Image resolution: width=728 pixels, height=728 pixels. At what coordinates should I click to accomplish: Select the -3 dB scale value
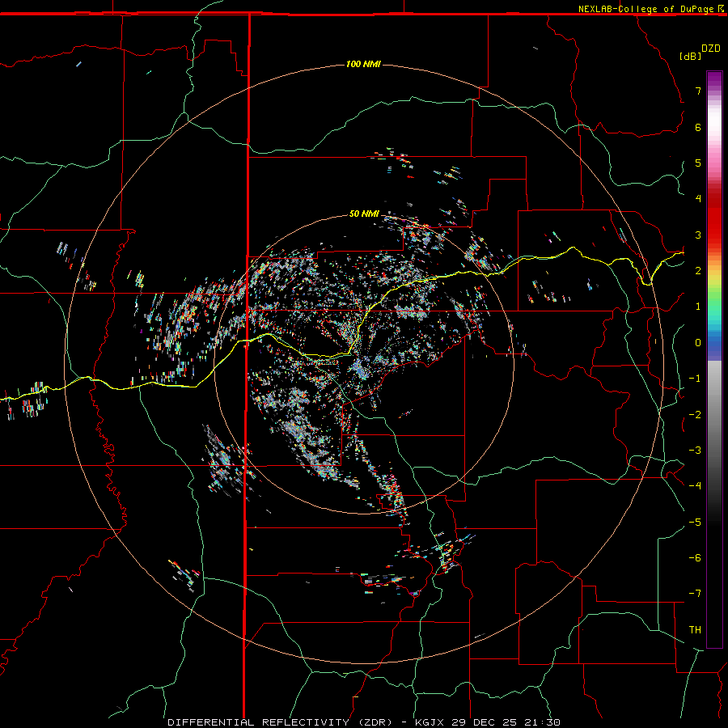[x=695, y=451]
